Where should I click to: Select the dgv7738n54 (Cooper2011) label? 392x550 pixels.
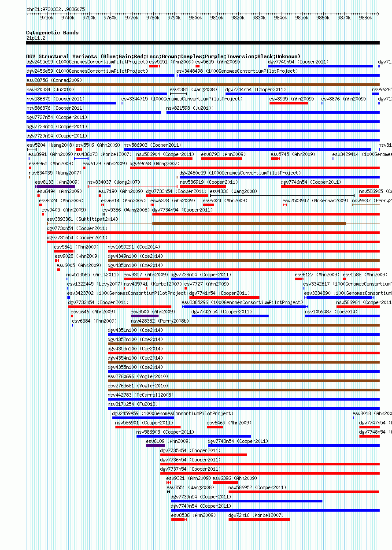201,275
